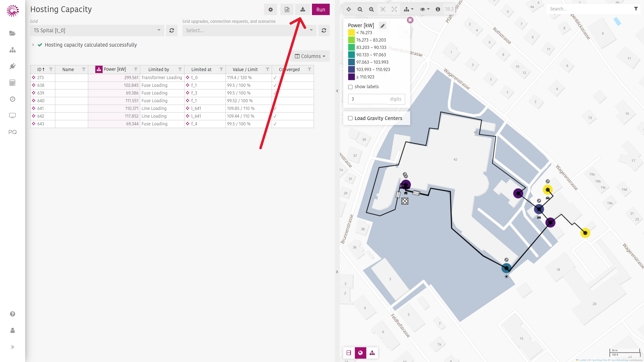
Task: Open the report document icon
Action: [287, 10]
